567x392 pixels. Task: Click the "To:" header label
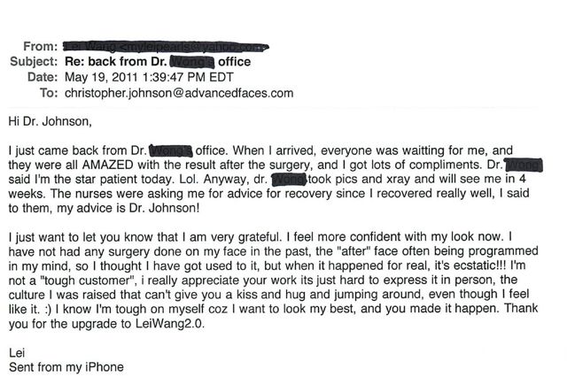pos(49,93)
